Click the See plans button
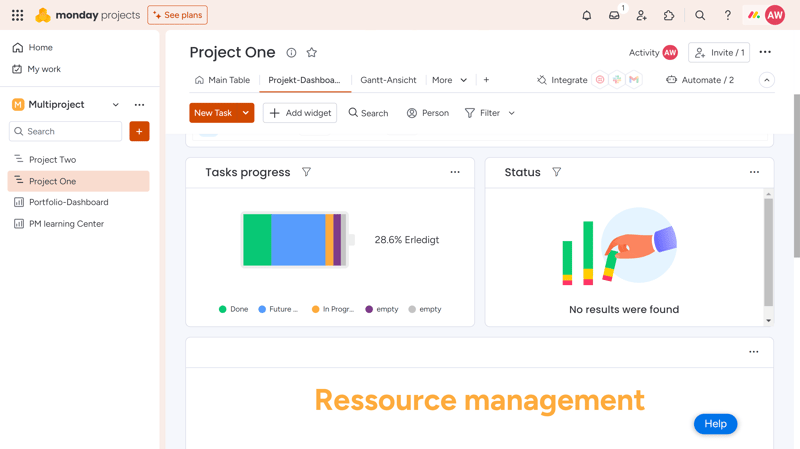The image size is (800, 449). (x=178, y=15)
